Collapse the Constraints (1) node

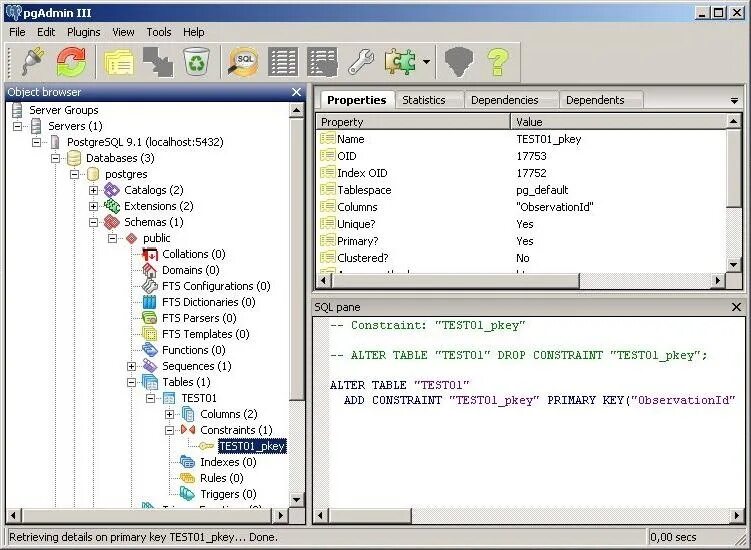[x=170, y=430]
